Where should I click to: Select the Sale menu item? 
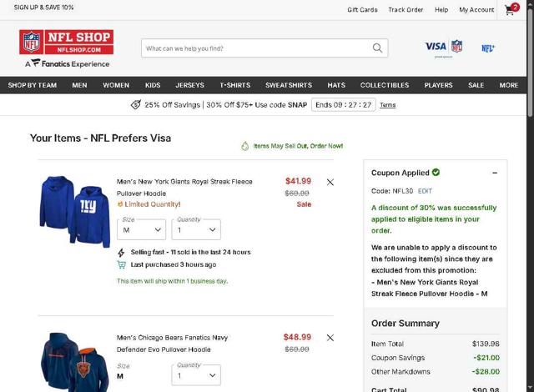[476, 85]
